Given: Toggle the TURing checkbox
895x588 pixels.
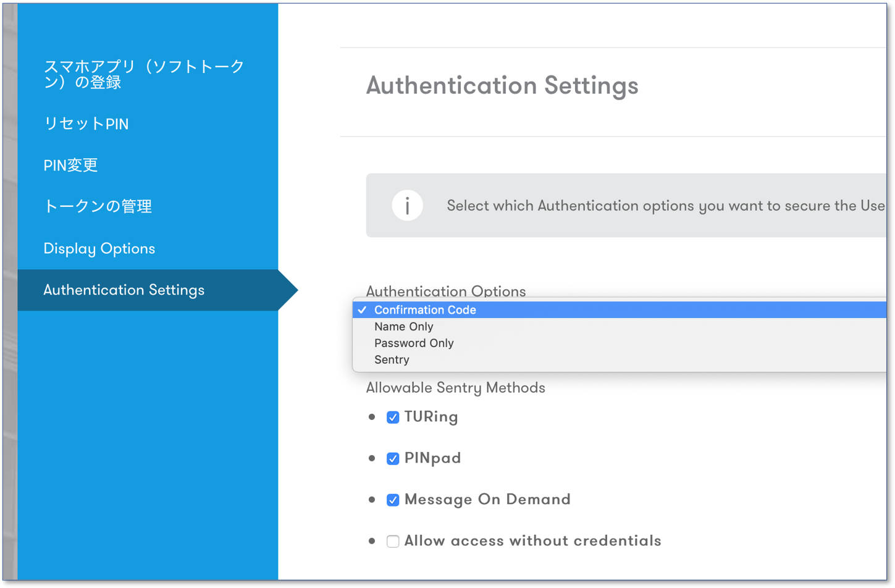Looking at the screenshot, I should click(x=393, y=418).
